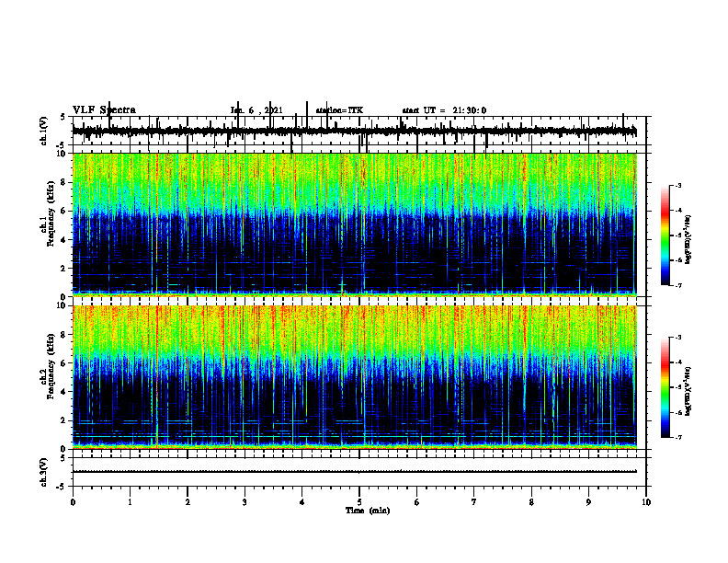Click the "5" tick on ch.1(V) axis
The width and height of the screenshot is (728, 563).
tap(63, 117)
